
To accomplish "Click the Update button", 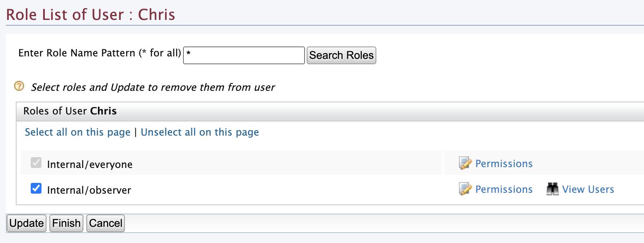I will [27, 223].
